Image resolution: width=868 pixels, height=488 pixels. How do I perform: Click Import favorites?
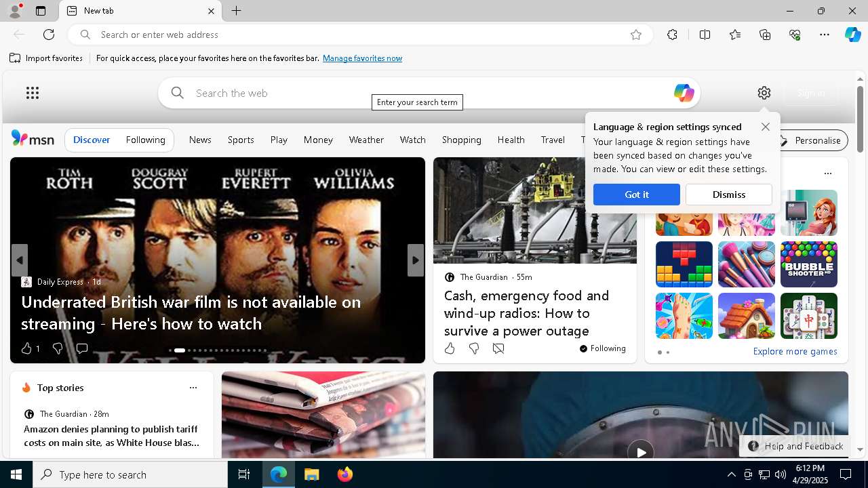click(46, 58)
